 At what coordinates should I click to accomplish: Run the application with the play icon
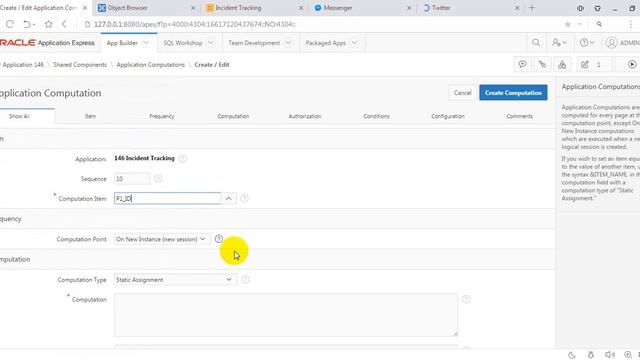tap(631, 64)
